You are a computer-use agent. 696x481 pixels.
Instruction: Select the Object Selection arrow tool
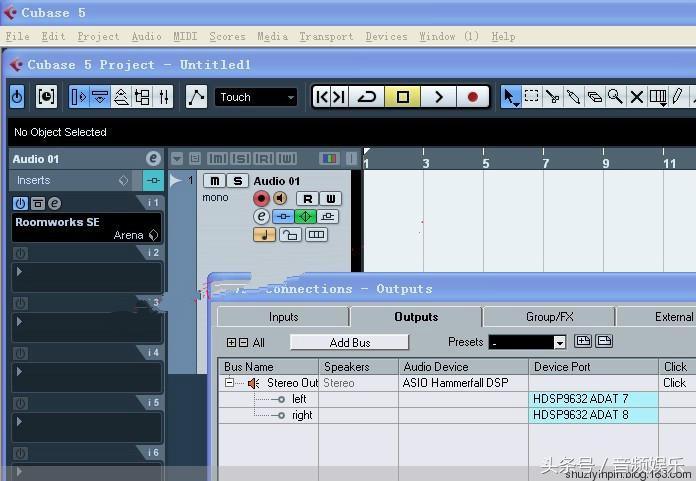[x=510, y=96]
